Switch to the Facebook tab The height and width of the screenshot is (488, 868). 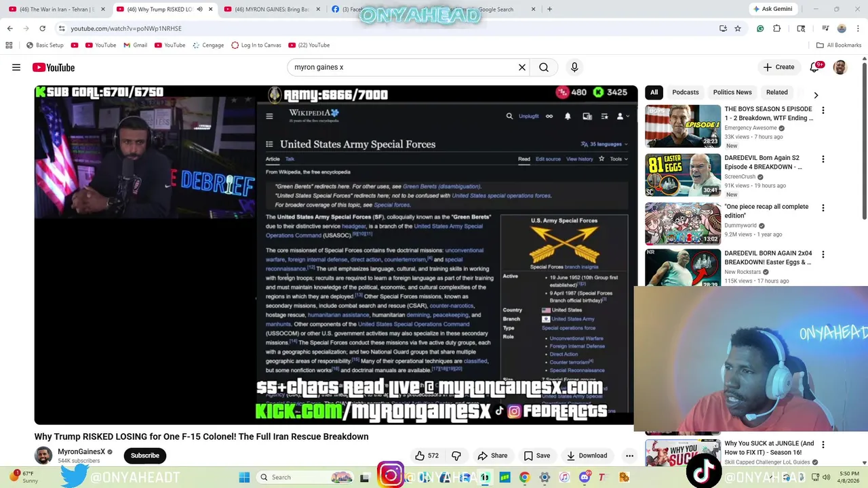346,9
